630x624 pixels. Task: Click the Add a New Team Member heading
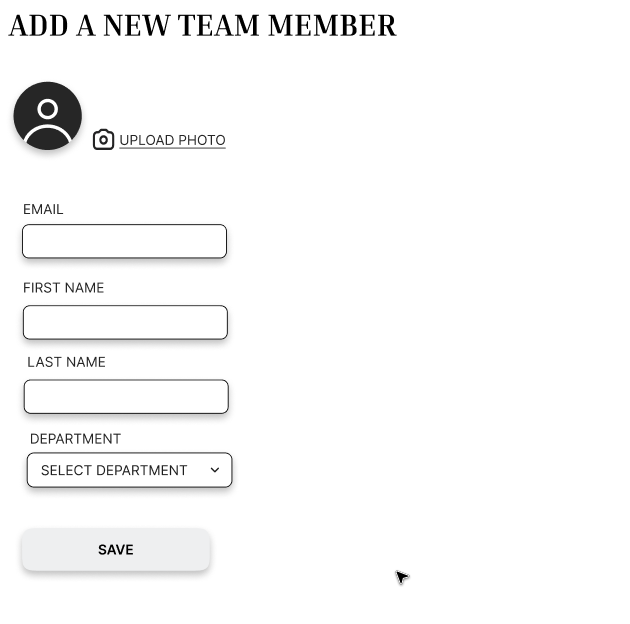tap(202, 26)
